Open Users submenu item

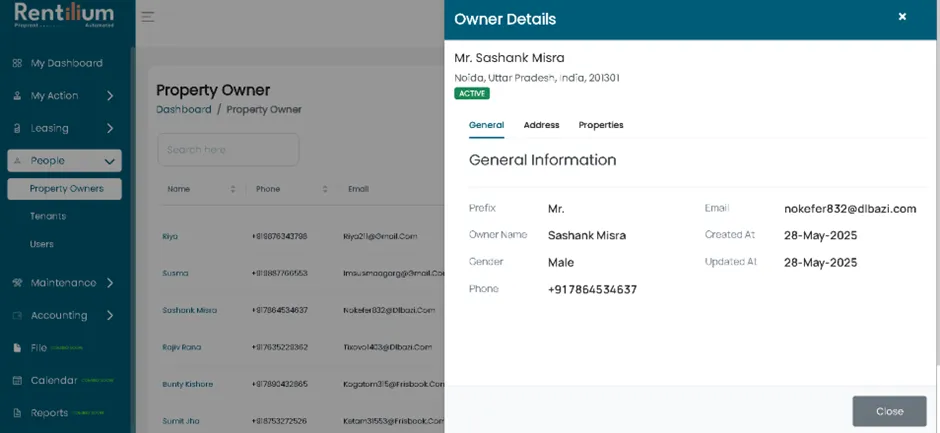(42, 244)
